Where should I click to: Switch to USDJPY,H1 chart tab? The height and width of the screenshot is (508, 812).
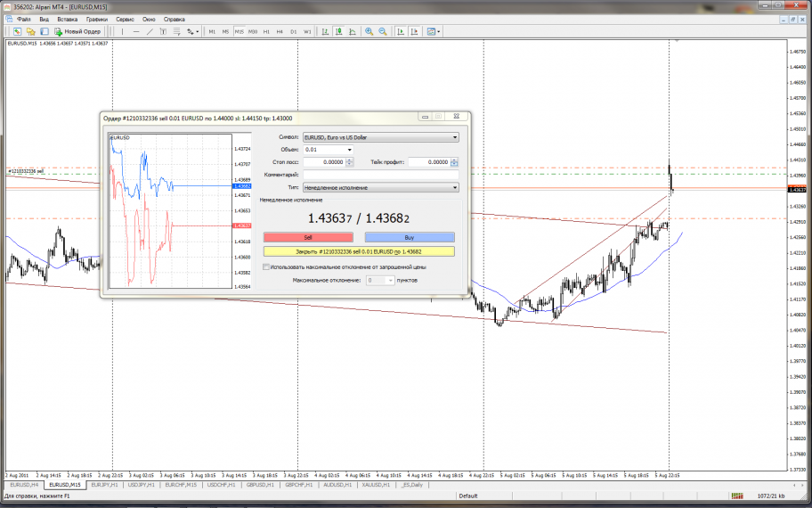pyautogui.click(x=141, y=485)
